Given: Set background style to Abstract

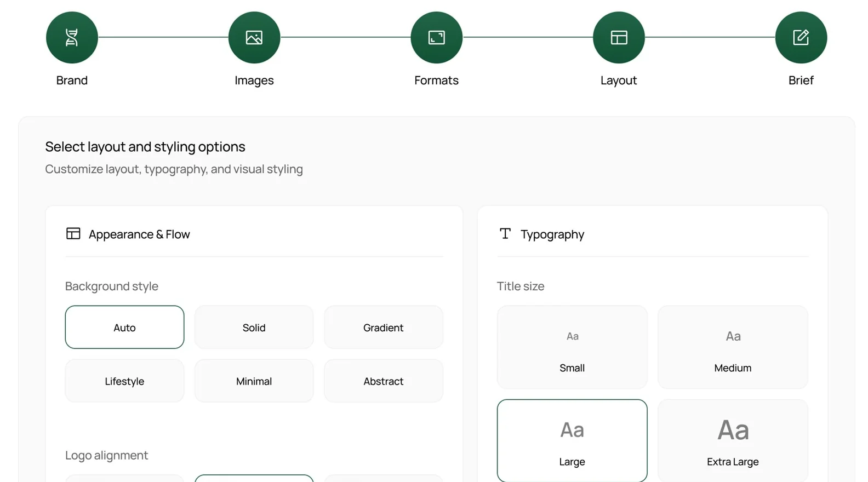Looking at the screenshot, I should click(x=384, y=381).
